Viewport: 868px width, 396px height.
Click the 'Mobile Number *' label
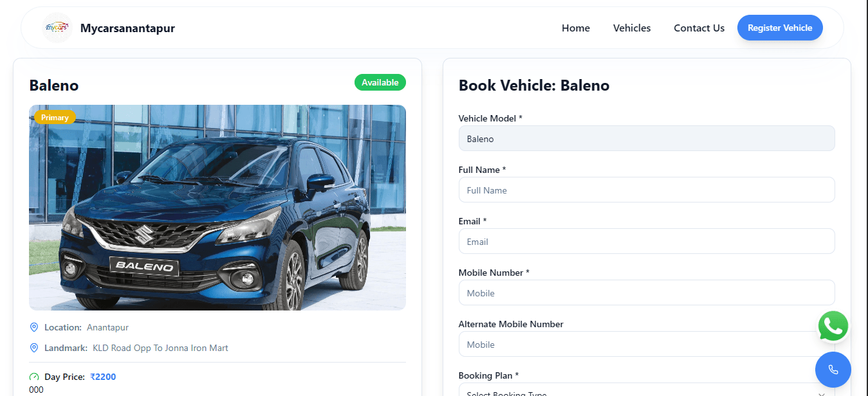(x=494, y=273)
